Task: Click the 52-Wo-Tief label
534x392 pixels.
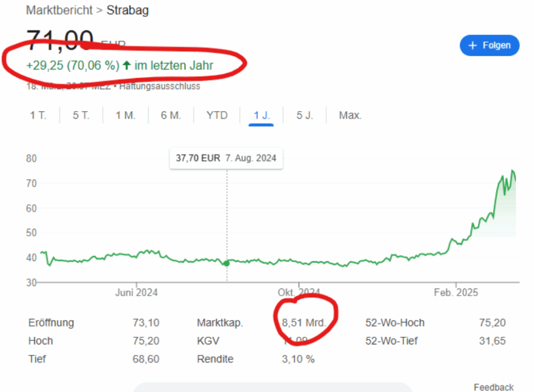Action: point(392,340)
